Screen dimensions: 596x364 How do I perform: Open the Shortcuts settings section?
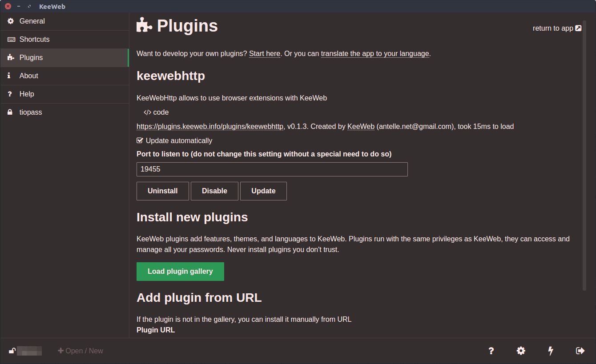64,39
